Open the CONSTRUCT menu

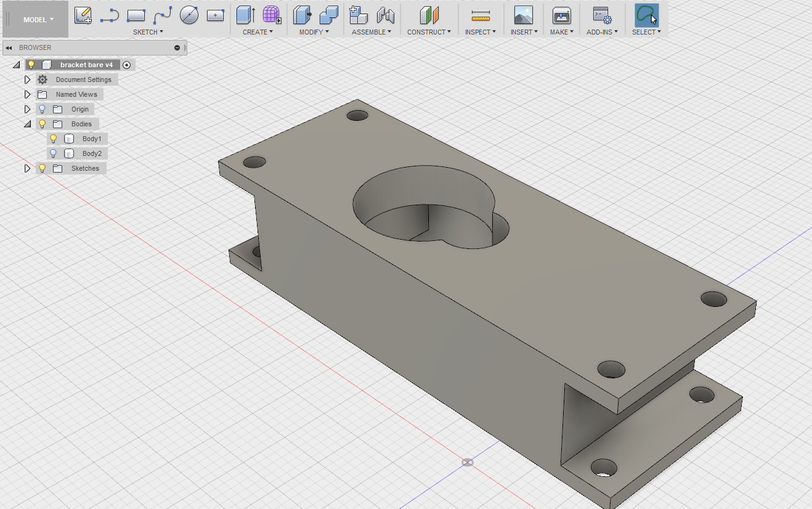point(429,32)
